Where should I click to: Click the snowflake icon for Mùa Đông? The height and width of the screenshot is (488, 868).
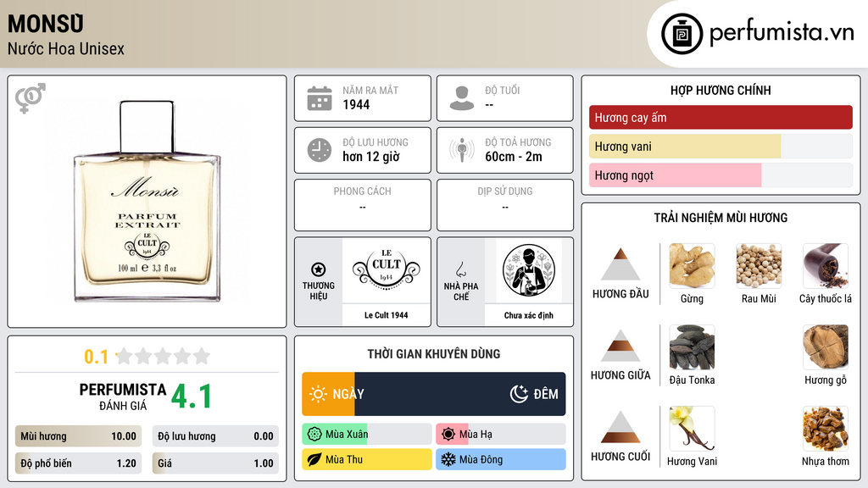[448, 459]
